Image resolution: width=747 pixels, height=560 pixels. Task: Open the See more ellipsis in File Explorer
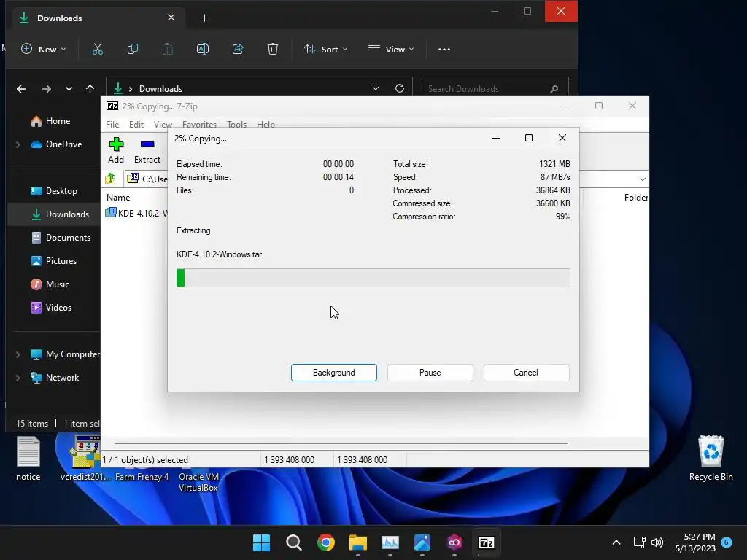[444, 49]
